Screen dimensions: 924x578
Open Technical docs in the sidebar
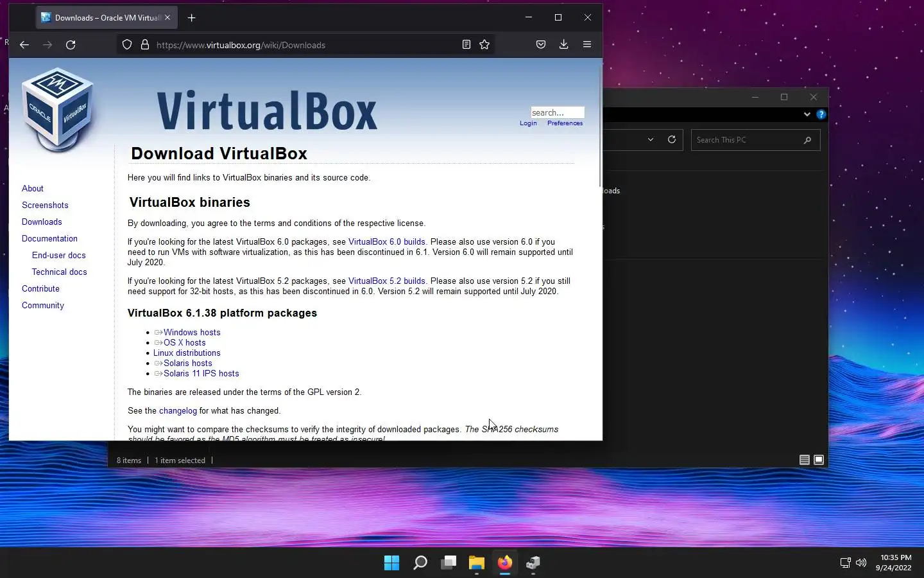click(x=59, y=272)
